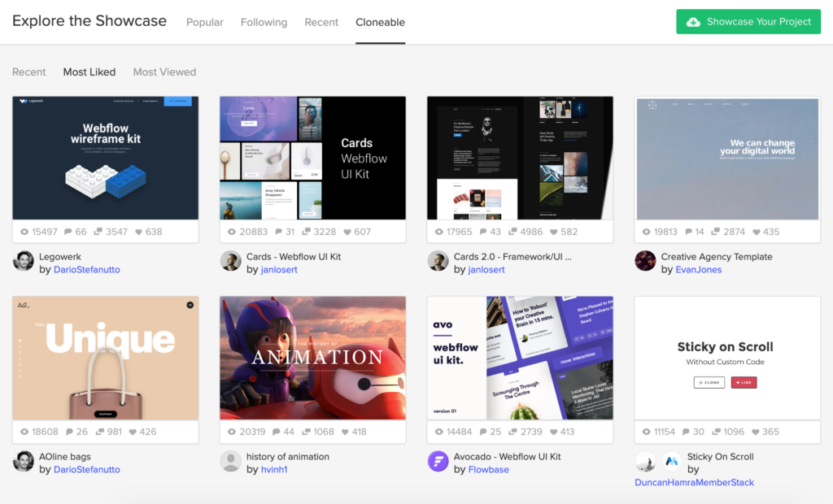Screen dimensions: 833x504
Task: Open the 'We can change your digital world' thumbnail
Action: point(727,158)
